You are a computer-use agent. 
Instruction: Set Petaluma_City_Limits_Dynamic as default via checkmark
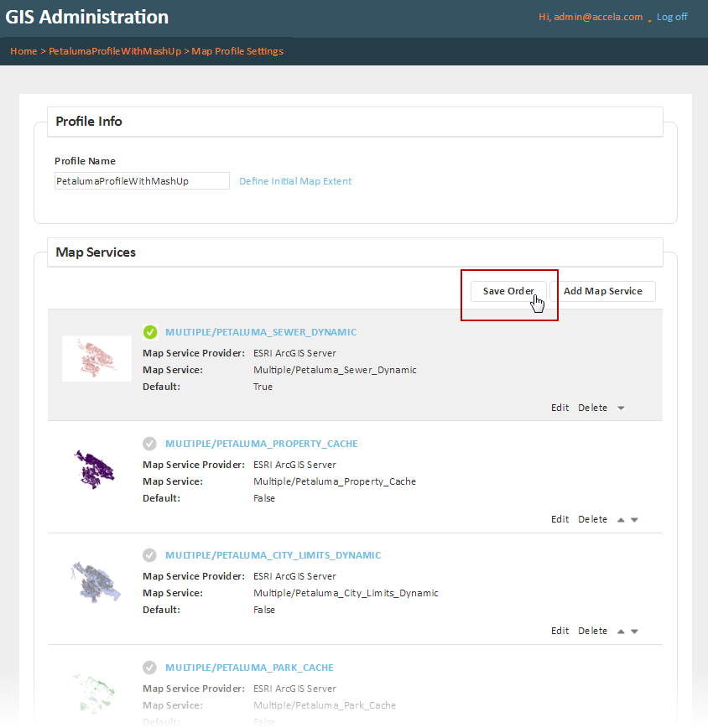click(x=150, y=555)
